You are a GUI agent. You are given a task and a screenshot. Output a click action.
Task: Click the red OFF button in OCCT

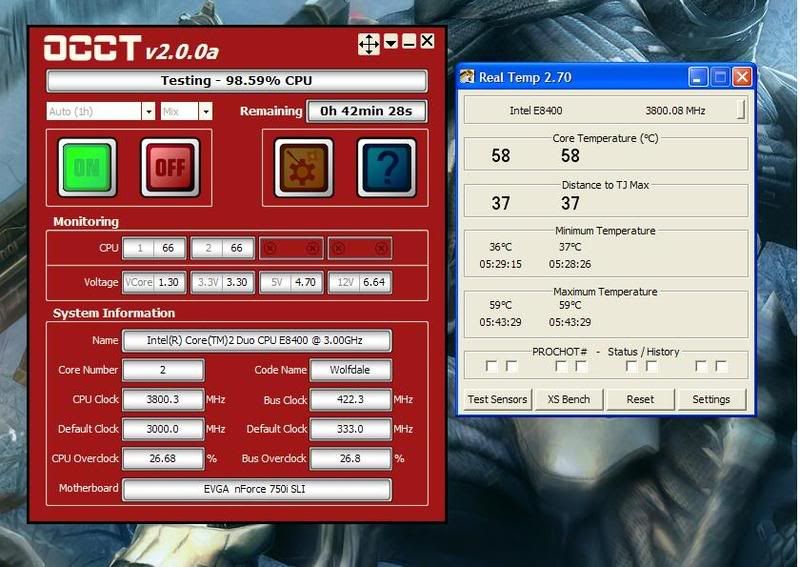pos(170,167)
